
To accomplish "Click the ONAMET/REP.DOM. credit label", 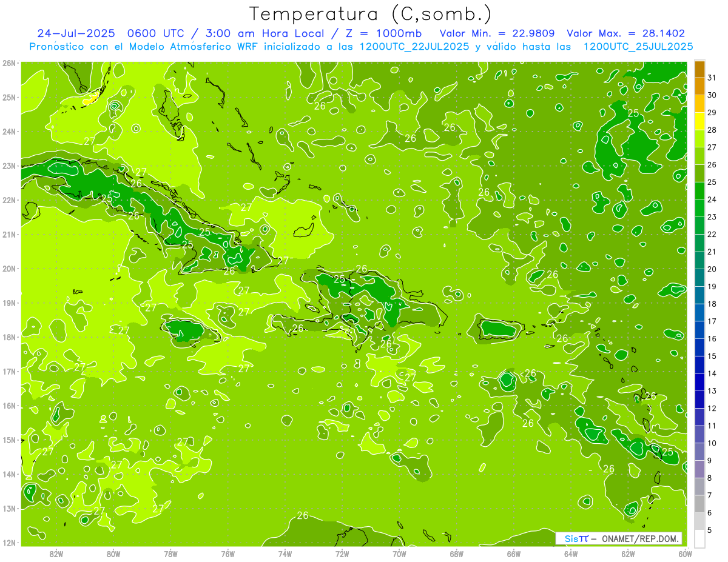I will (639, 538).
